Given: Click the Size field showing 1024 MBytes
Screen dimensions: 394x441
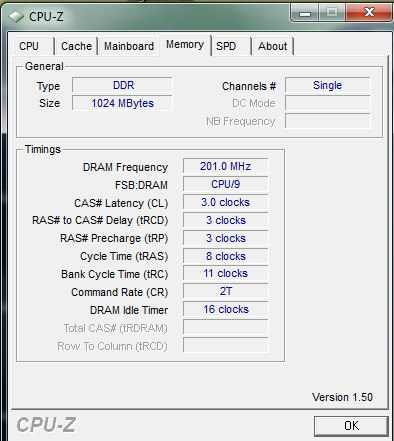Looking at the screenshot, I should click(122, 103).
